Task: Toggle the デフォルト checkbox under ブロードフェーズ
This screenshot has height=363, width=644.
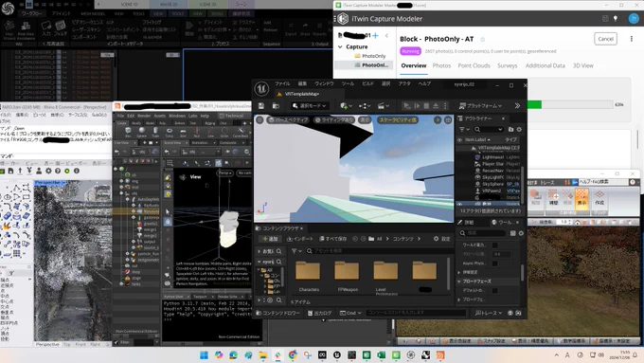Action: coord(495,291)
